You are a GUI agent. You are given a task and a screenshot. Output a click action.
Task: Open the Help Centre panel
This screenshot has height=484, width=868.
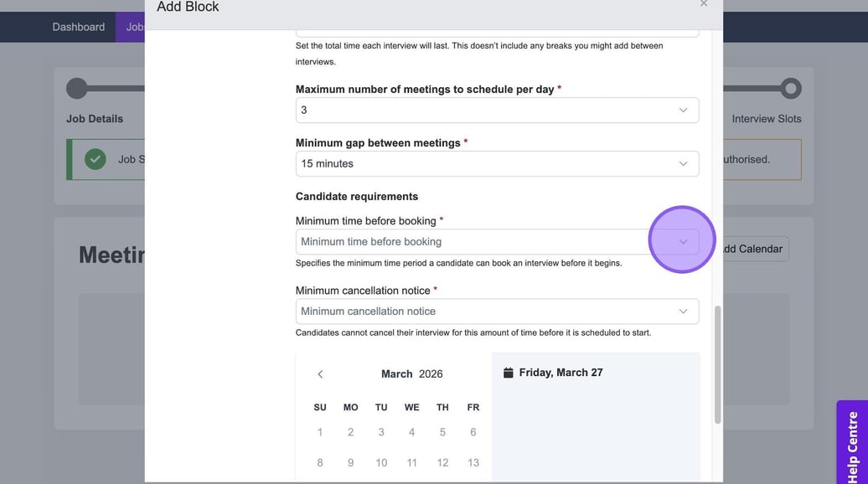click(x=852, y=442)
